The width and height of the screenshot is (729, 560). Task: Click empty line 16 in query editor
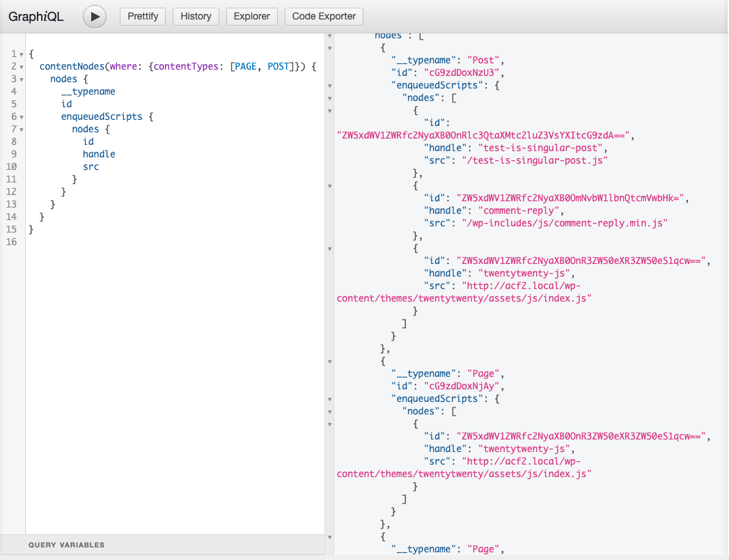tap(175, 242)
